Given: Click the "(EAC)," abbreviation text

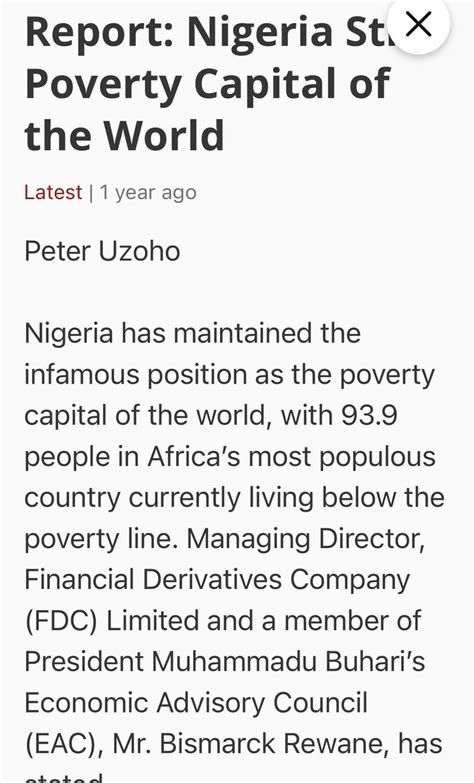Looking at the screenshot, I should 64,745.
